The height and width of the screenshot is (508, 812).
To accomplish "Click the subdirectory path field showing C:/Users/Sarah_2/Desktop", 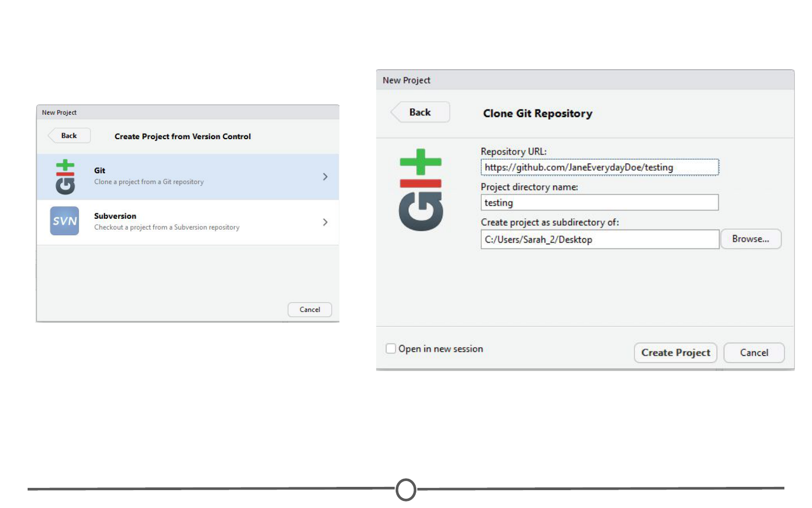I will pyautogui.click(x=599, y=239).
